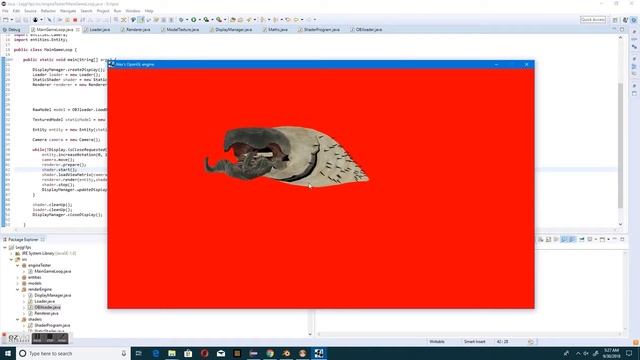Image resolution: width=640 pixels, height=360 pixels.
Task: Collapse the renderEngine package
Action: [x=18, y=289]
